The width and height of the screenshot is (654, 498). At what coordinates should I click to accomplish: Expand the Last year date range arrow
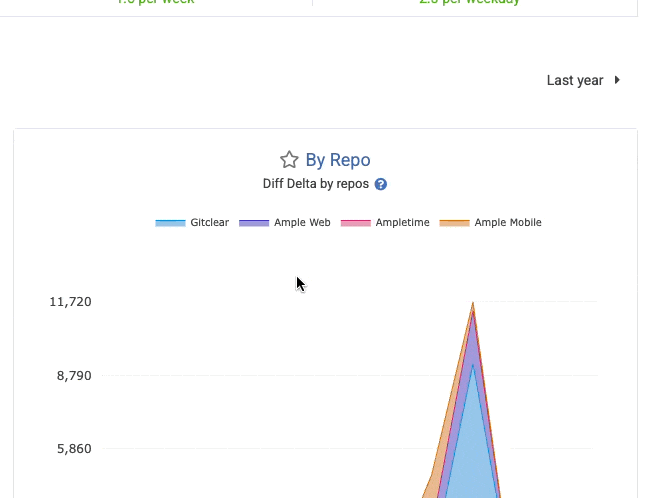(617, 80)
